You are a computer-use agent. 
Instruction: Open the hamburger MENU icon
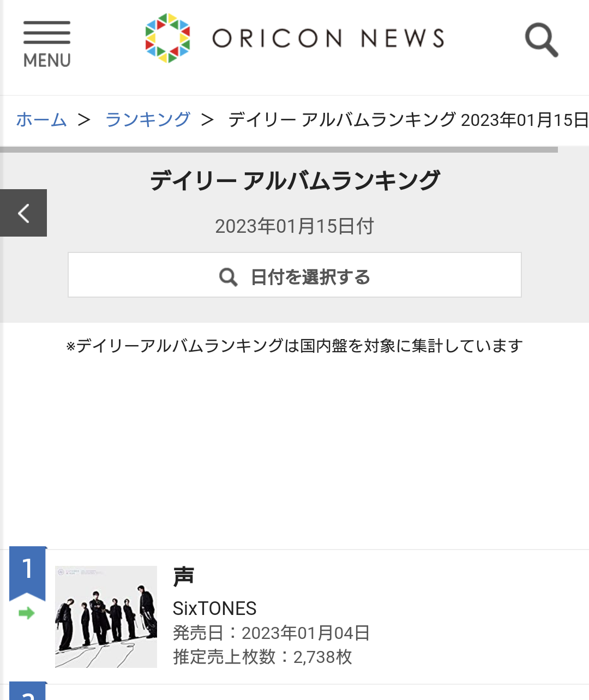point(47,44)
